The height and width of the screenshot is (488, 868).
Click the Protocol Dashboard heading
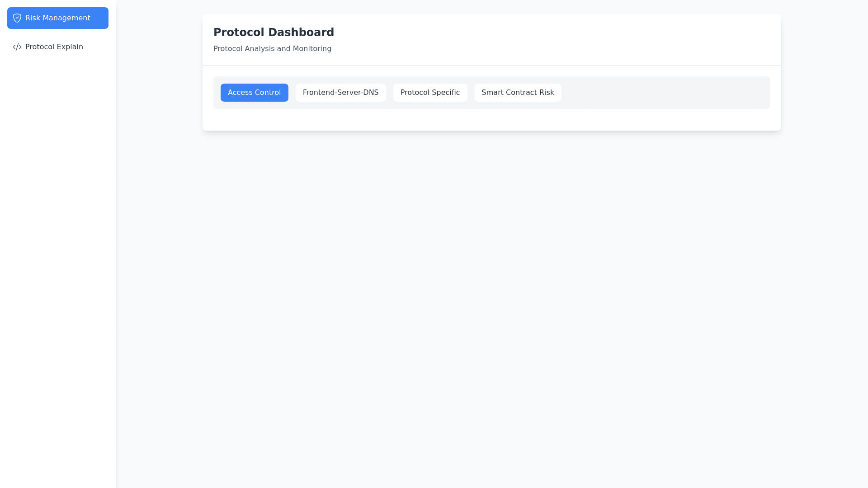pos(274,33)
